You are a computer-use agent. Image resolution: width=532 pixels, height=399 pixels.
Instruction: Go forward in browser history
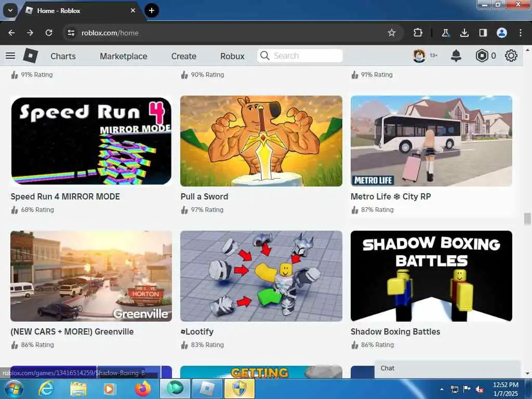coord(30,33)
